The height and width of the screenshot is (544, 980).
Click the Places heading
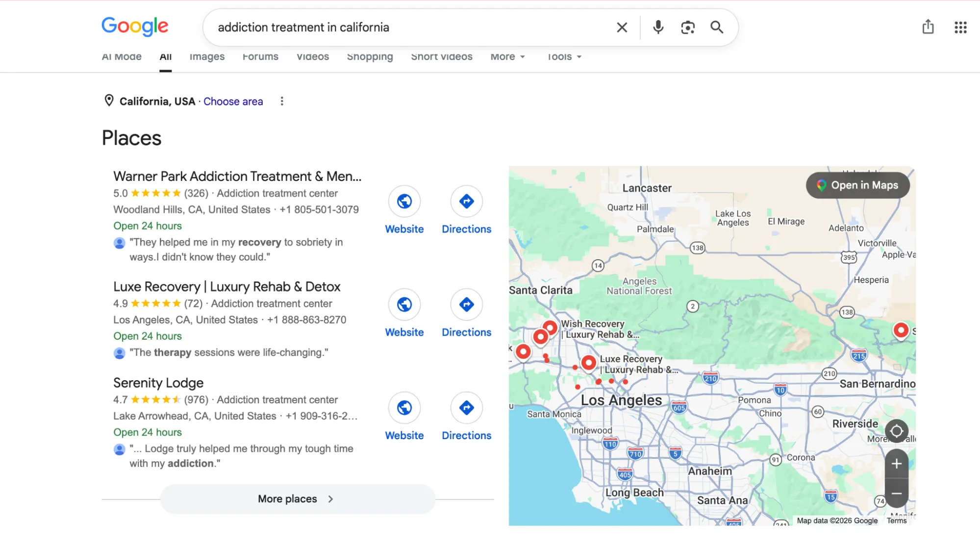tap(131, 138)
